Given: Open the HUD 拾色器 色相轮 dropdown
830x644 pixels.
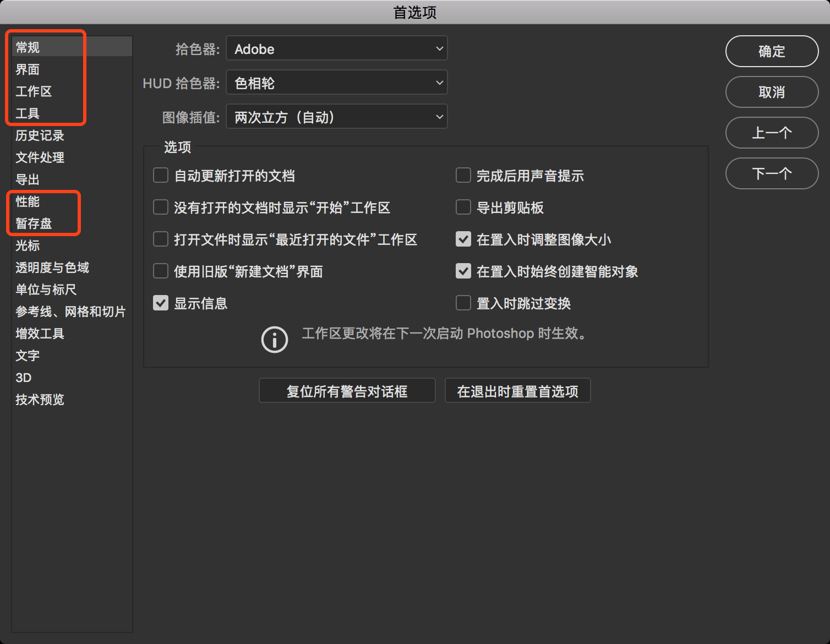Looking at the screenshot, I should (x=337, y=83).
